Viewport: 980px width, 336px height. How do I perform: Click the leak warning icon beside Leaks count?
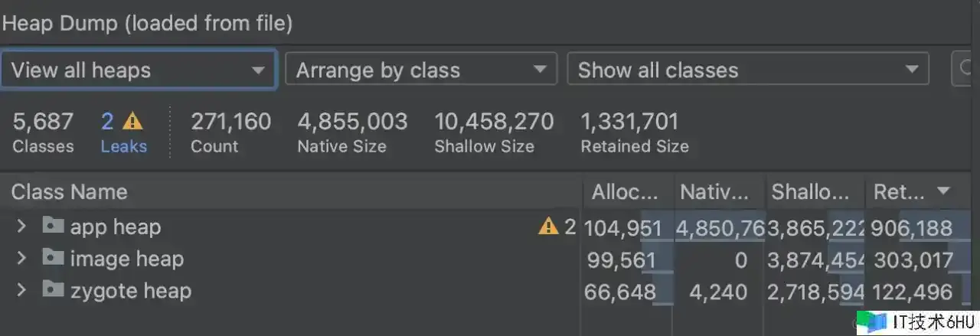[x=133, y=121]
